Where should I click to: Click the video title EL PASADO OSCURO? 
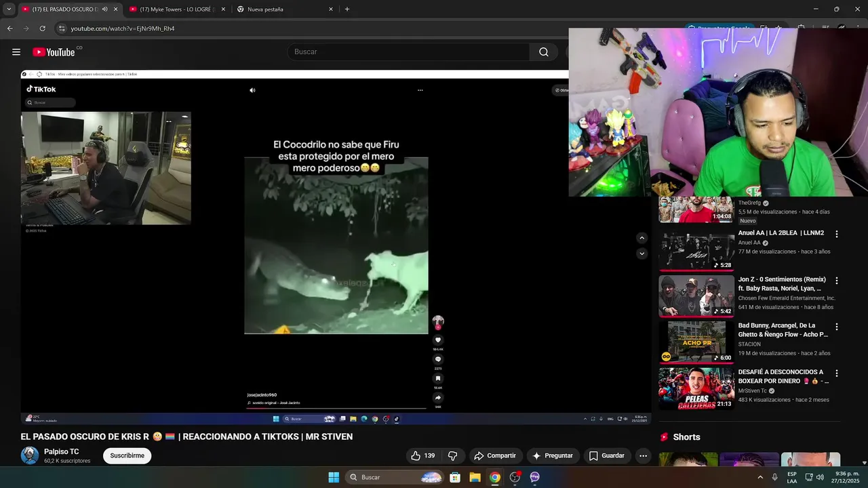(186, 436)
